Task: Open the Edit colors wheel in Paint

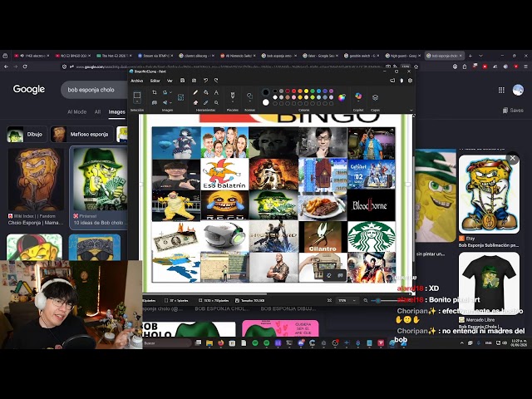Action: tap(342, 98)
